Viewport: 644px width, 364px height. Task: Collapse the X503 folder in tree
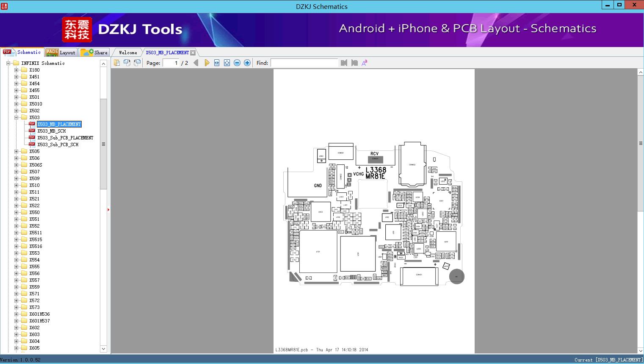tap(17, 117)
